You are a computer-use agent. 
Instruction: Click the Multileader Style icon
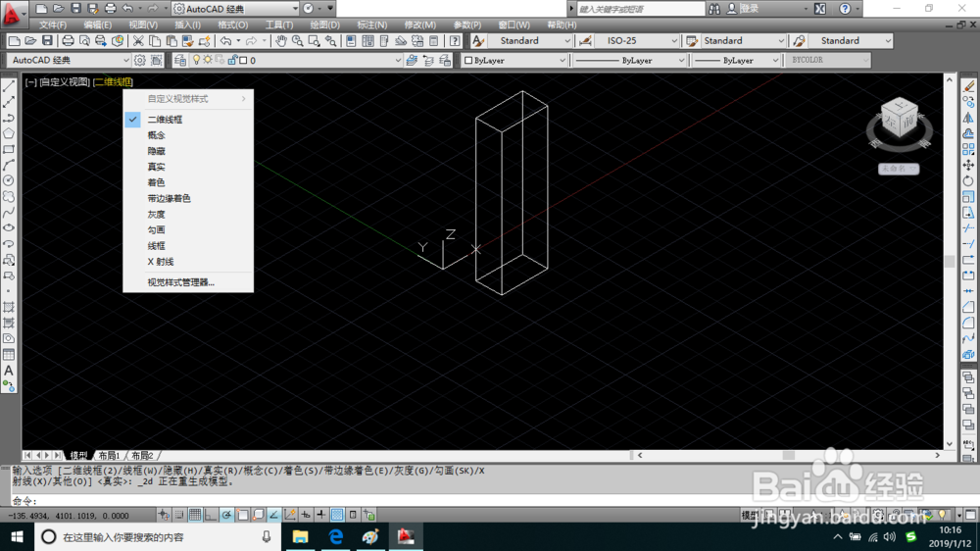pos(800,41)
